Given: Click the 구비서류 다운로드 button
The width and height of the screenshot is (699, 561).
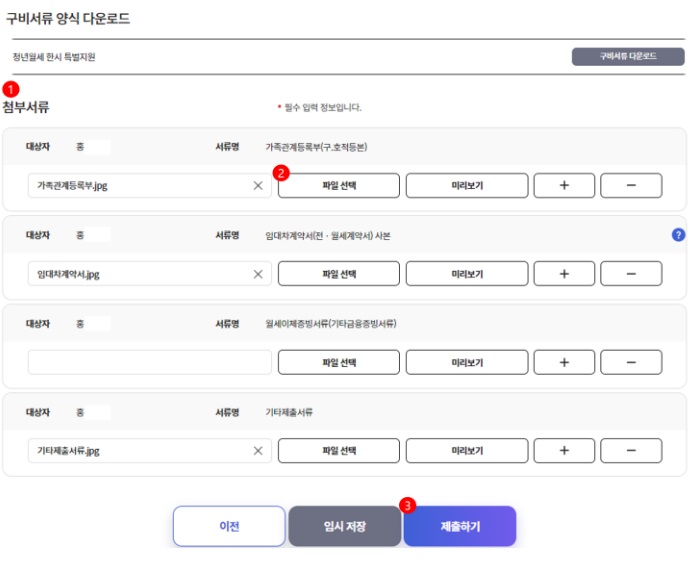Looking at the screenshot, I should click(628, 57).
